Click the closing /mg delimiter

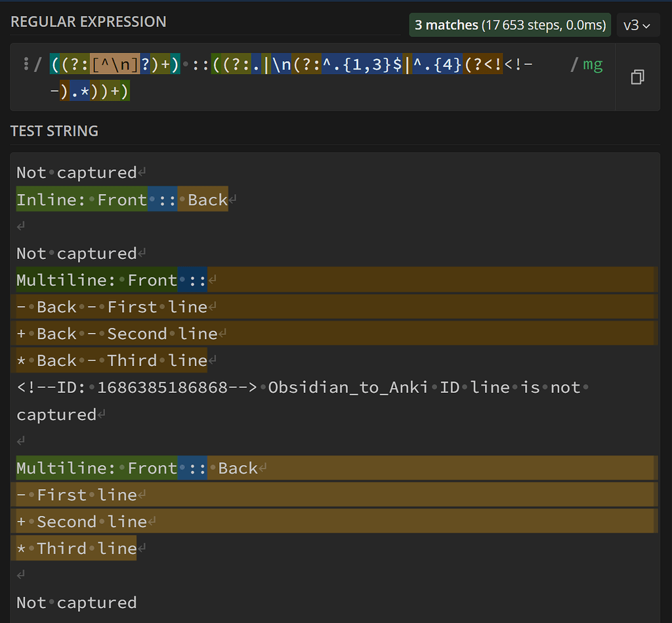pyautogui.click(x=574, y=64)
